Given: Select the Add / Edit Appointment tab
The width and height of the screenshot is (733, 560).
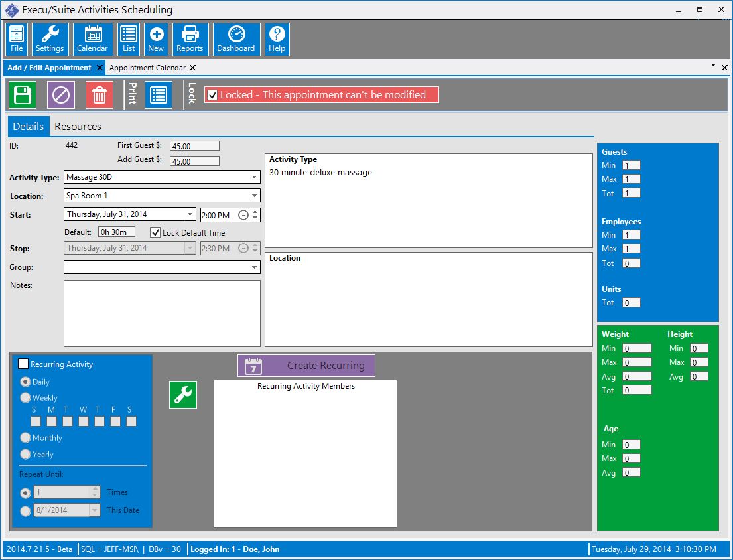Looking at the screenshot, I should (49, 68).
